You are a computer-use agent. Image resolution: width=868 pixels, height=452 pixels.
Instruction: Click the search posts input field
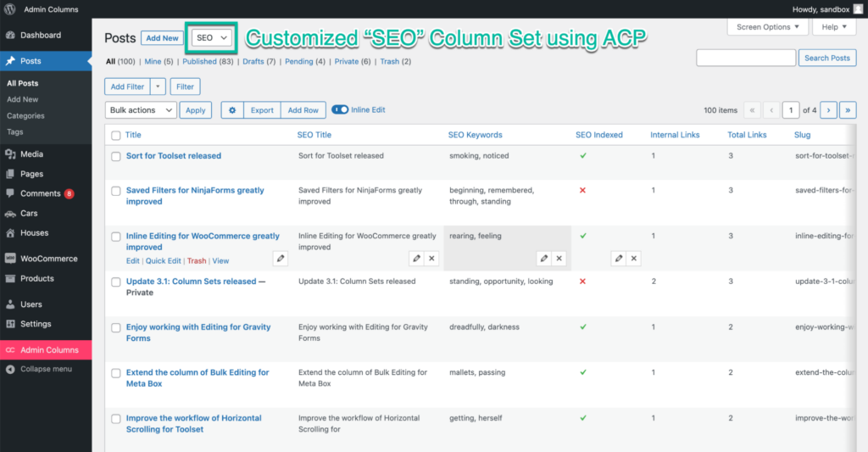(x=746, y=58)
